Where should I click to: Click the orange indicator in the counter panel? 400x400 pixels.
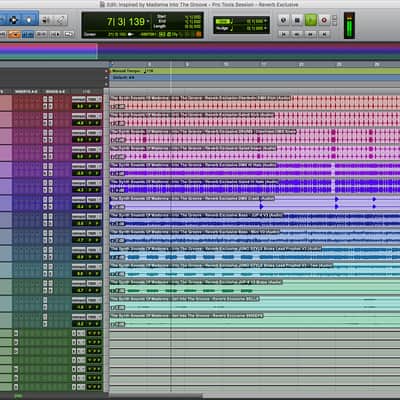199,34
